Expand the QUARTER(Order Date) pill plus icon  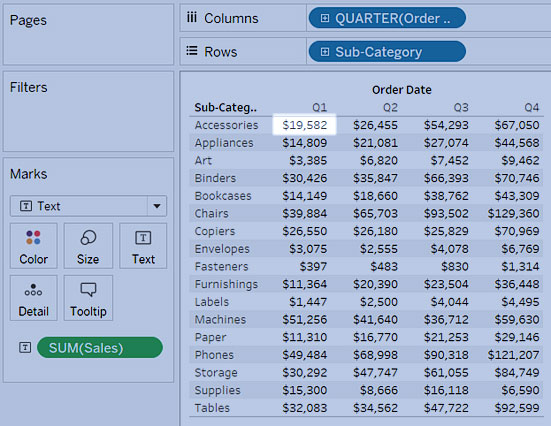point(325,18)
